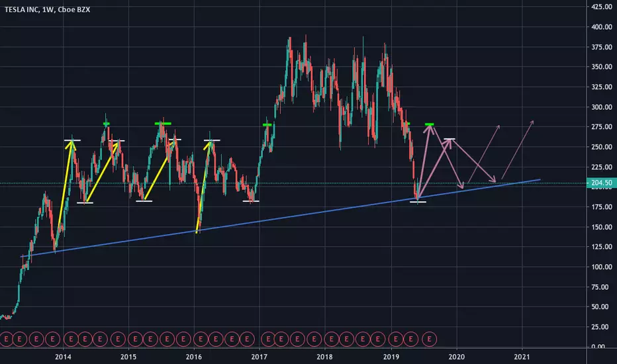
Task: Click the green 204.50 current price label
Action: [x=602, y=183]
